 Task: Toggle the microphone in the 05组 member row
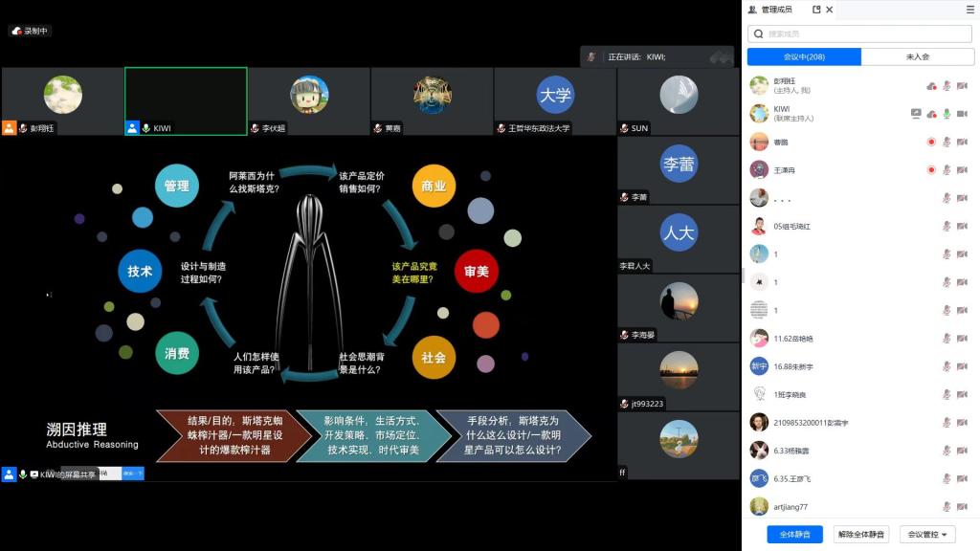947,226
